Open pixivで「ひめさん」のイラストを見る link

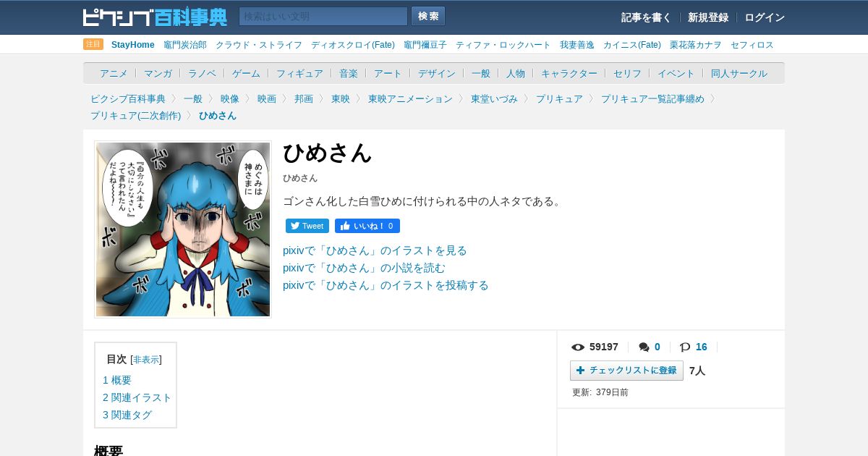coord(375,250)
